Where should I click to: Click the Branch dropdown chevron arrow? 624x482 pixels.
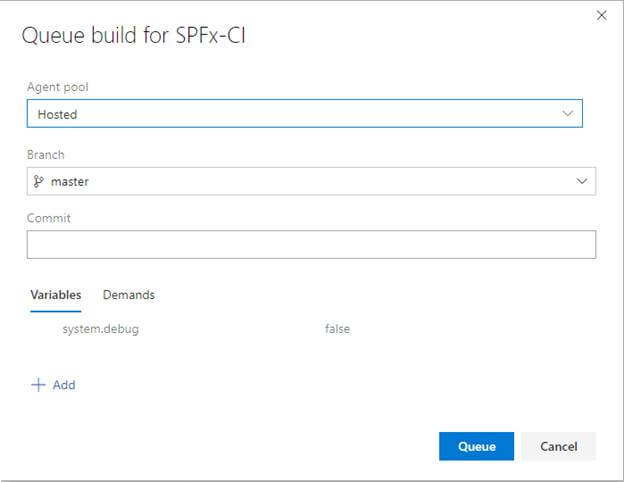[581, 181]
